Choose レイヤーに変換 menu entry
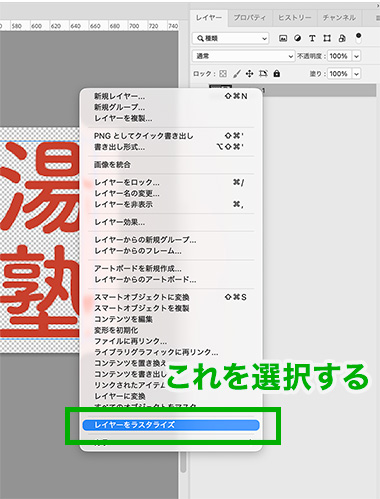 120,396
